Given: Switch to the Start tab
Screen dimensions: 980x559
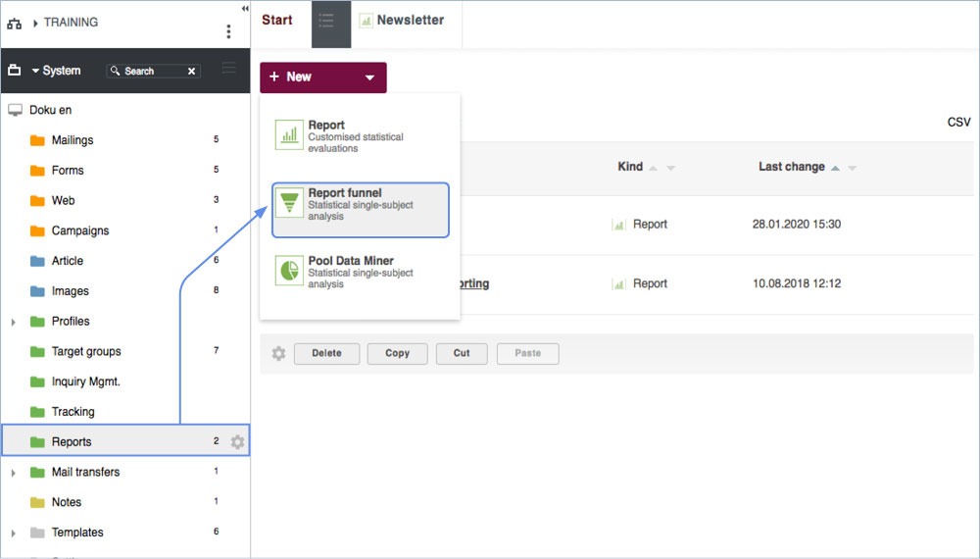Looking at the screenshot, I should point(277,21).
